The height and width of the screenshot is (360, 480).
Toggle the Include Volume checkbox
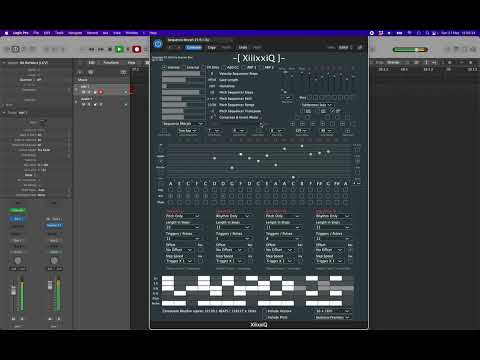(x=266, y=311)
